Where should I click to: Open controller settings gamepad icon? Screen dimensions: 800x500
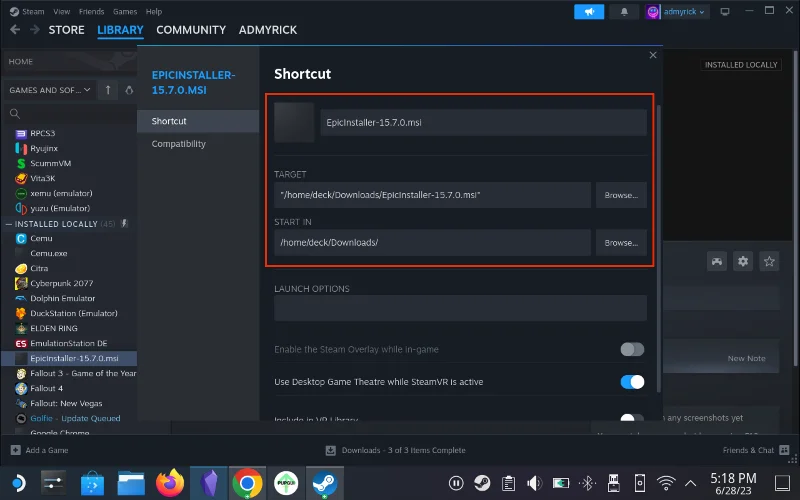click(x=717, y=262)
